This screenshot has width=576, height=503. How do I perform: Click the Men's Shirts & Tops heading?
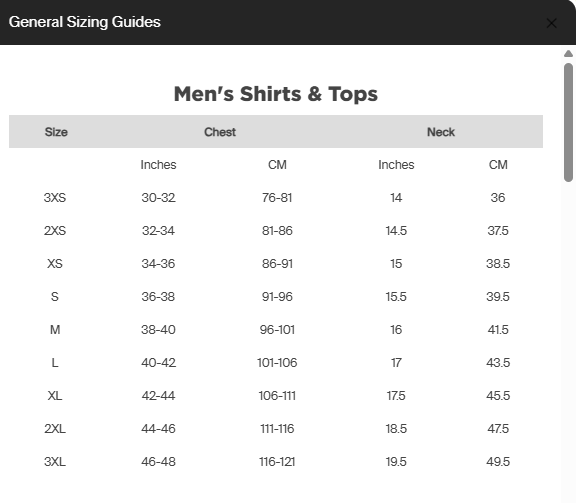coord(276,94)
